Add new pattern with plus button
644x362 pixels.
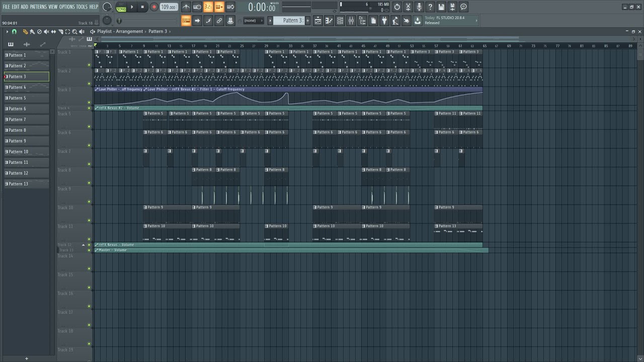tap(307, 21)
